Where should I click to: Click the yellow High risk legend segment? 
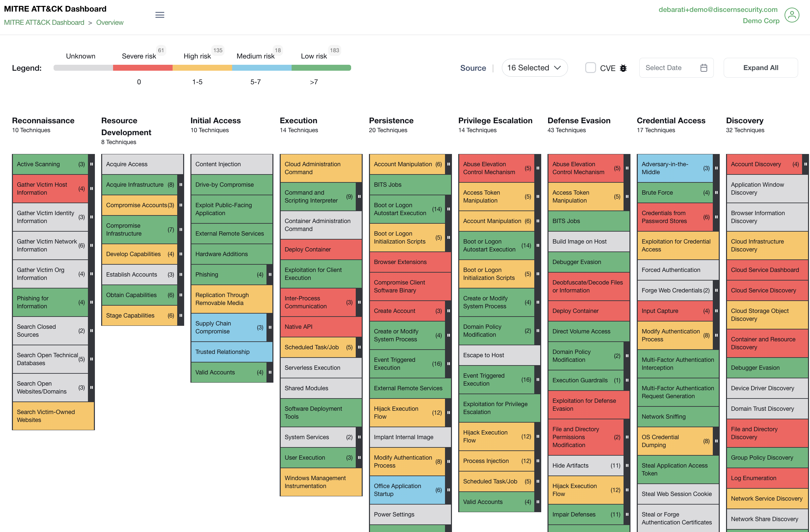click(202, 68)
